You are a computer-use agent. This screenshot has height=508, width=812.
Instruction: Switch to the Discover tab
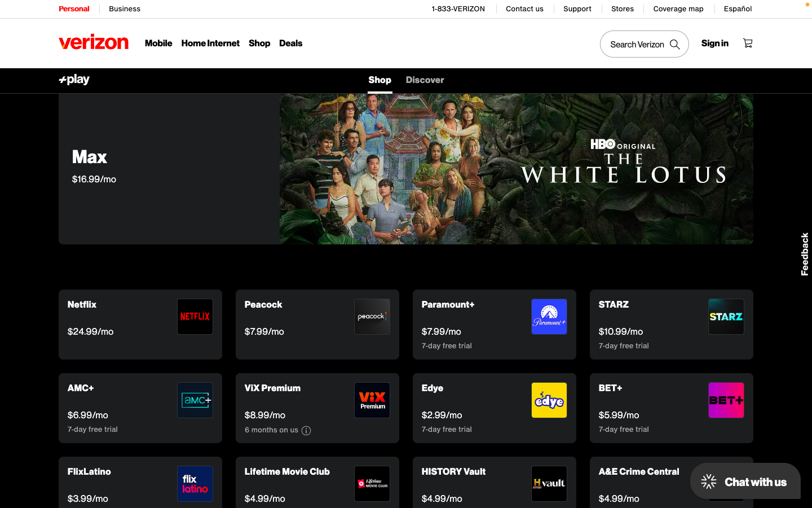tap(425, 80)
